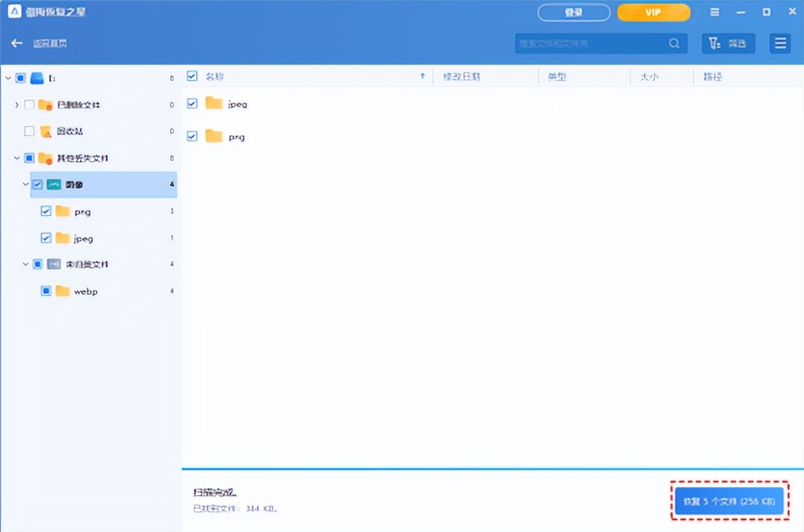Click the Recover 5 files button

point(729,501)
